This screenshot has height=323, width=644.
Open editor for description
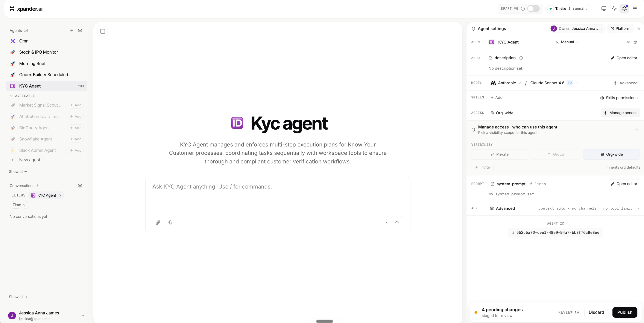624,58
